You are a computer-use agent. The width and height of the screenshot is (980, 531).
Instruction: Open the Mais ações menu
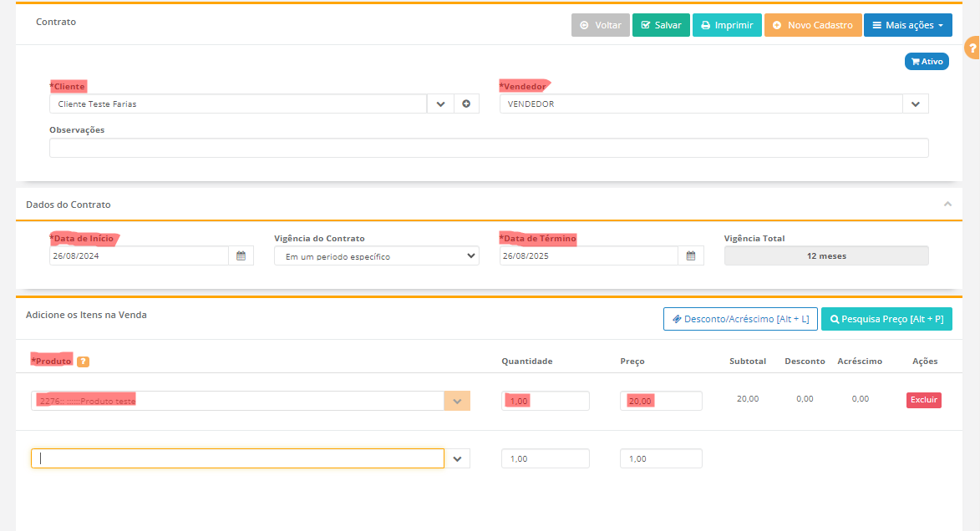pyautogui.click(x=907, y=25)
